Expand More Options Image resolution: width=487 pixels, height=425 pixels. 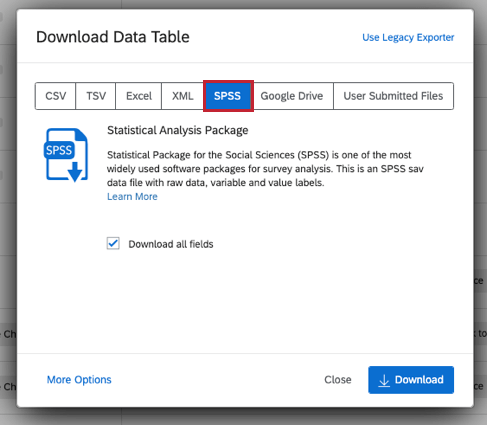click(x=79, y=380)
